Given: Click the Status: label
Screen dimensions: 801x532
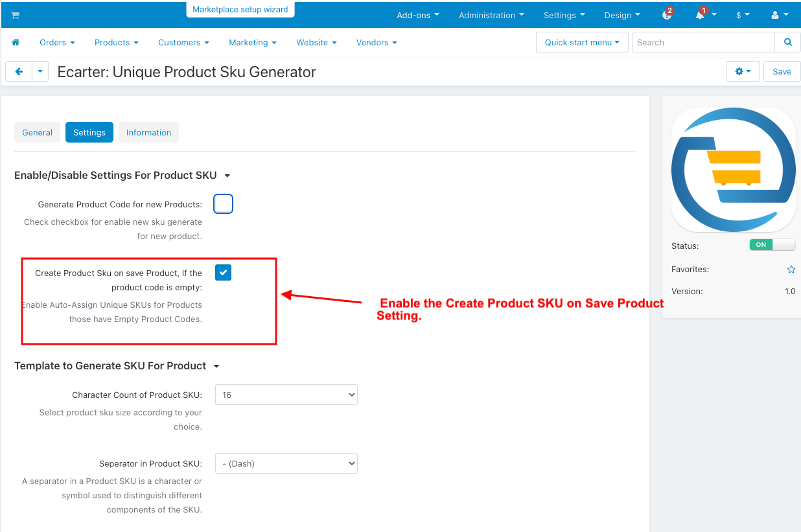Looking at the screenshot, I should coord(685,246).
